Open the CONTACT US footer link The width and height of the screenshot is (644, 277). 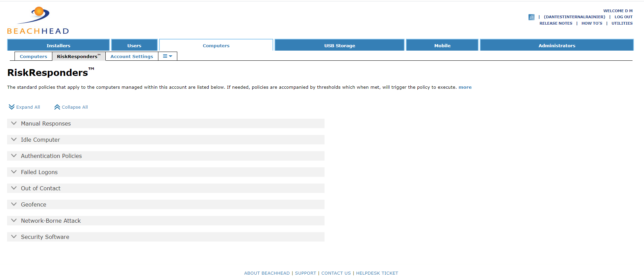tap(336, 273)
